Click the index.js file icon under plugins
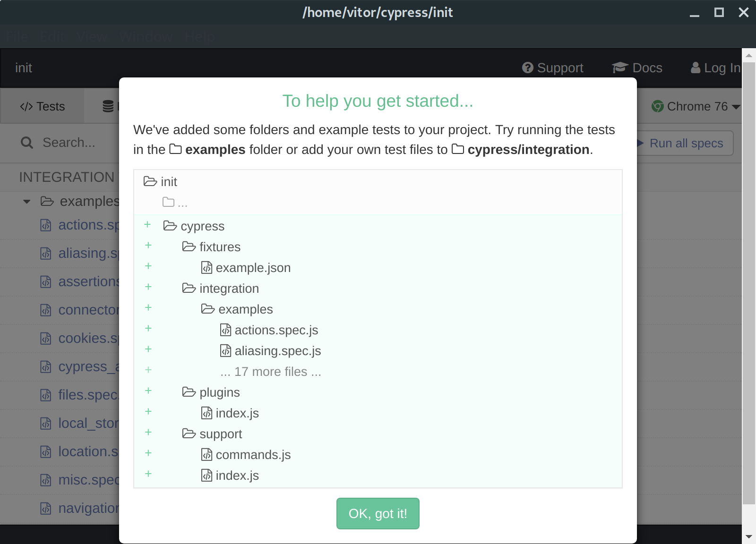 (x=206, y=413)
